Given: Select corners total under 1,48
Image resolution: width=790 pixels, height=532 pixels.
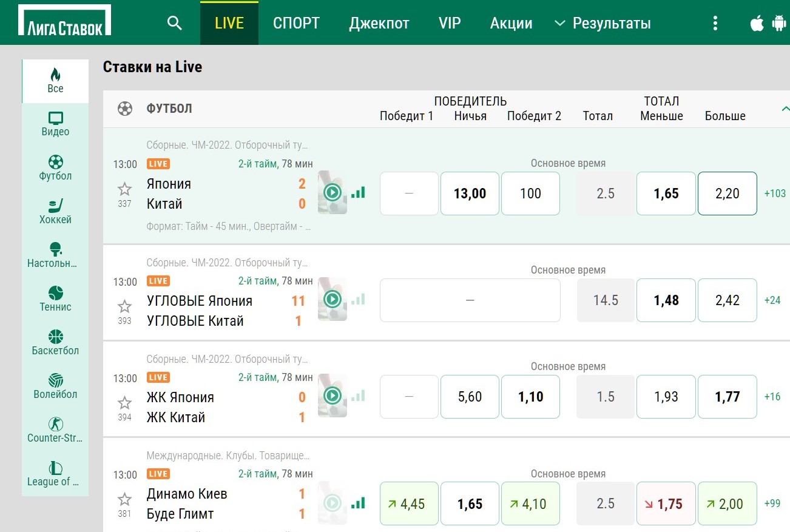Looking at the screenshot, I should [x=666, y=300].
